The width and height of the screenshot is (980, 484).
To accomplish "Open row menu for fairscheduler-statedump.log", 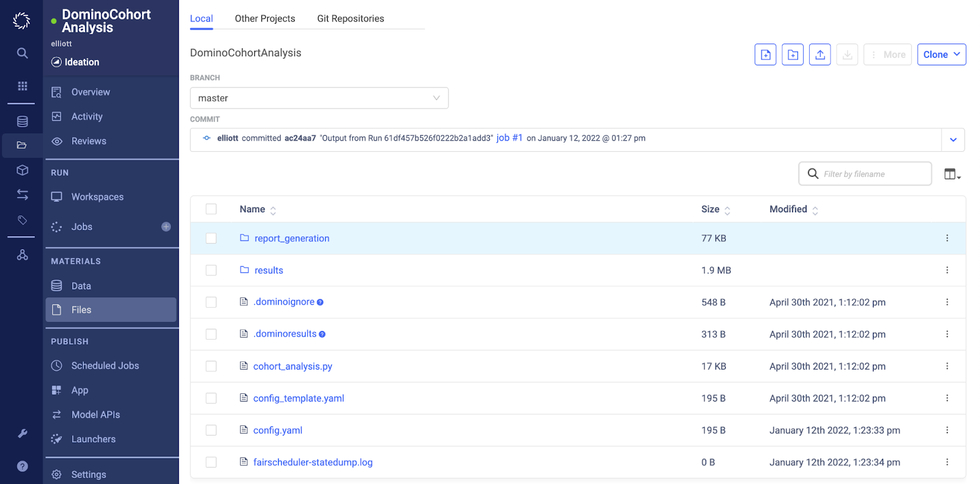I will pos(947,462).
